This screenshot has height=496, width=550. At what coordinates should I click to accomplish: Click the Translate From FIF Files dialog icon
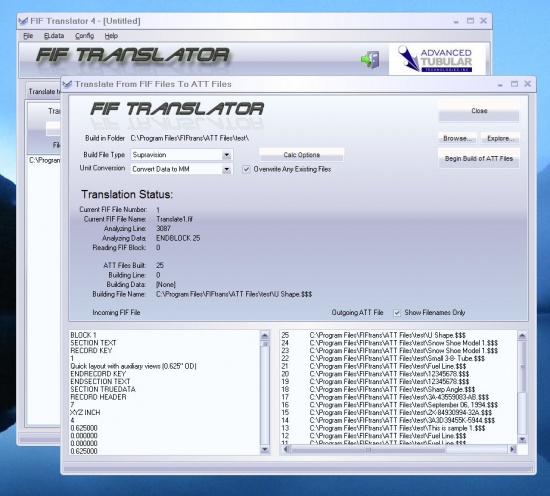tap(67, 84)
